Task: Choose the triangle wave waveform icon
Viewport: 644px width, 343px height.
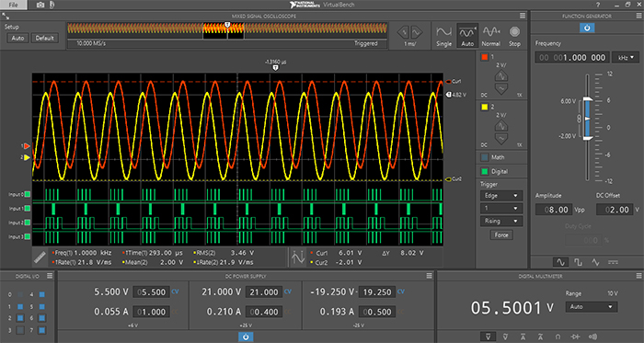Action: (595, 262)
